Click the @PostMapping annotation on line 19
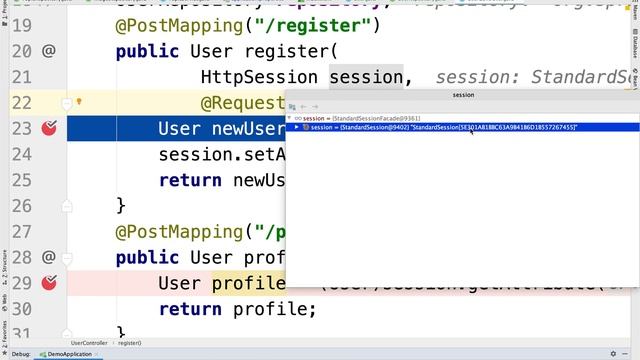The image size is (640, 360). pyautogui.click(x=180, y=26)
